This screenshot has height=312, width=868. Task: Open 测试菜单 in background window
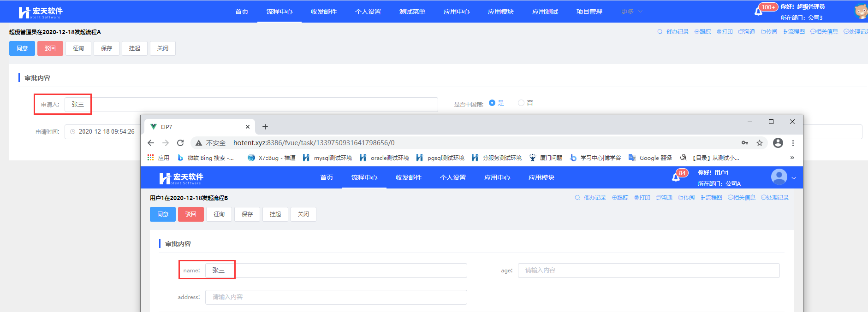[412, 12]
